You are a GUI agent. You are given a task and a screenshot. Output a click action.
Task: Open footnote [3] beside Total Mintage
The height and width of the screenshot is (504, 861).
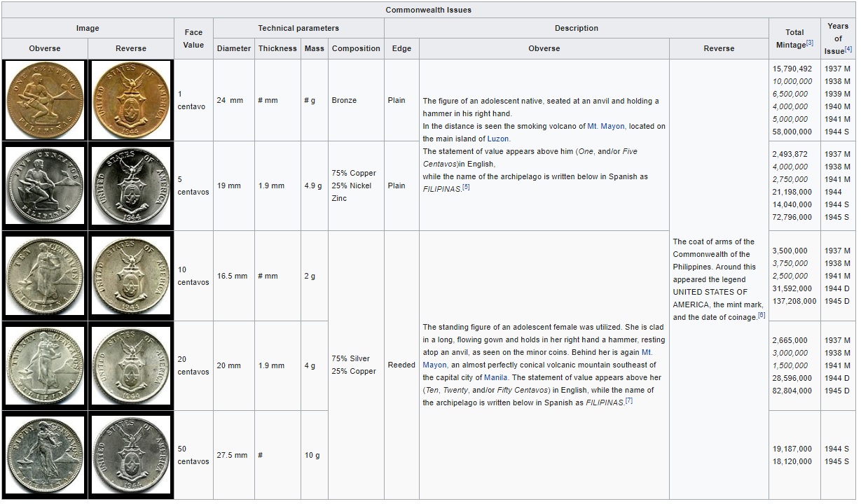(810, 43)
